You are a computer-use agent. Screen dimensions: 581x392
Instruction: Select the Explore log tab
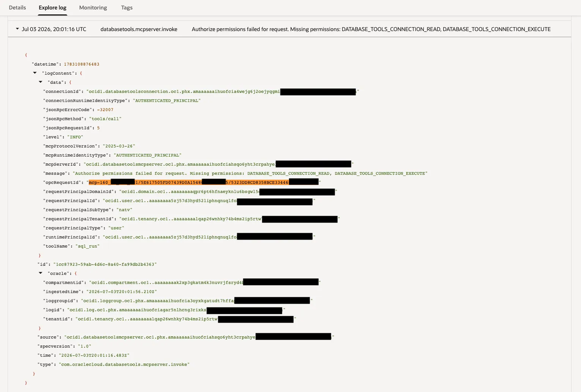click(x=52, y=8)
